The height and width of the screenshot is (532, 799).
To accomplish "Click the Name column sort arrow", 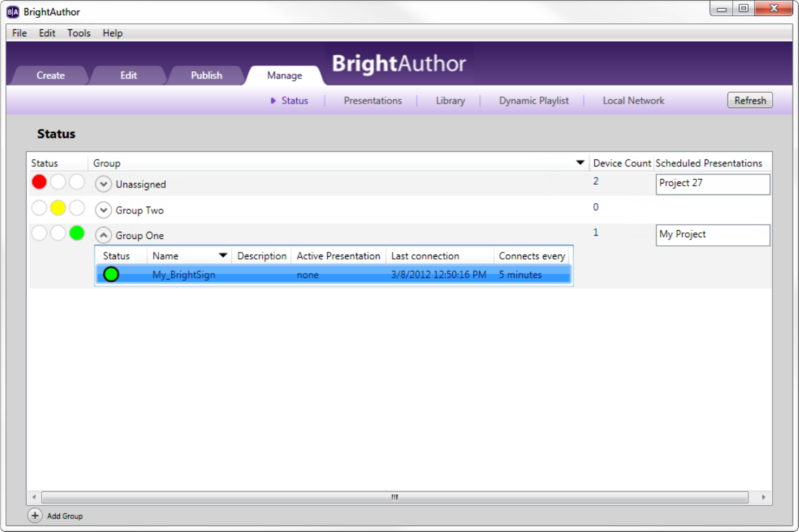I will click(223, 255).
